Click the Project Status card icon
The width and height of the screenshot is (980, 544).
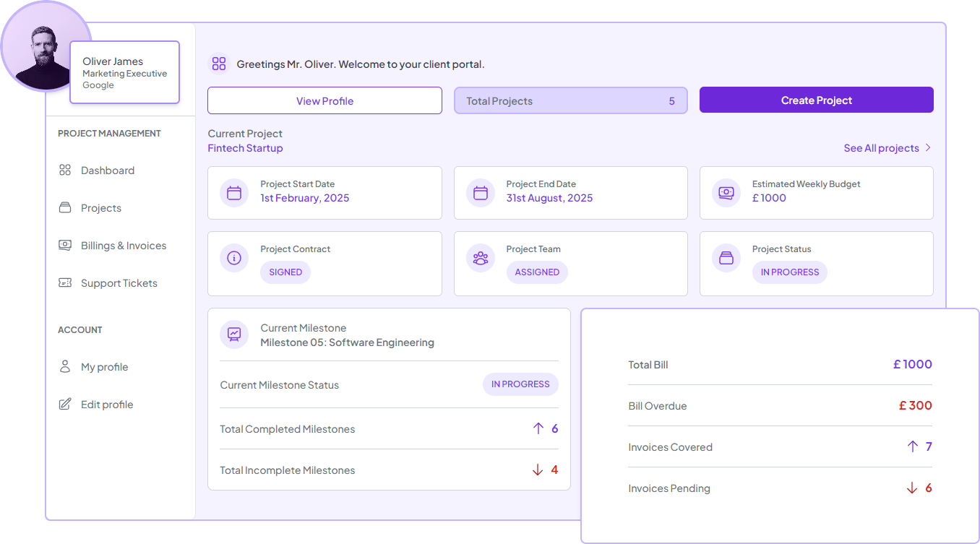726,258
